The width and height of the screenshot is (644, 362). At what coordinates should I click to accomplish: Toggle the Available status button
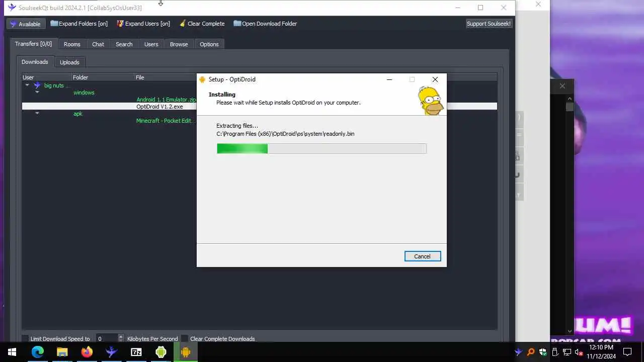(x=26, y=24)
